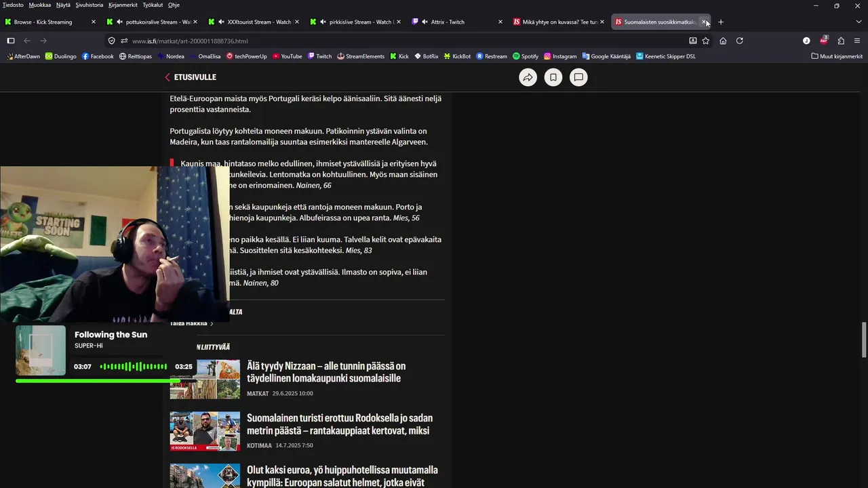Viewport: 868px width, 488px height.
Task: Open Duolingo bookmark
Action: 61,56
